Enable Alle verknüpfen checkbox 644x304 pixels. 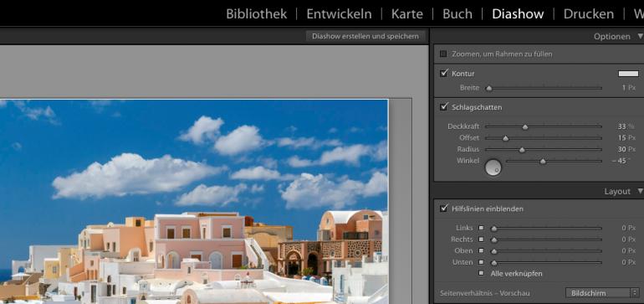tap(481, 273)
